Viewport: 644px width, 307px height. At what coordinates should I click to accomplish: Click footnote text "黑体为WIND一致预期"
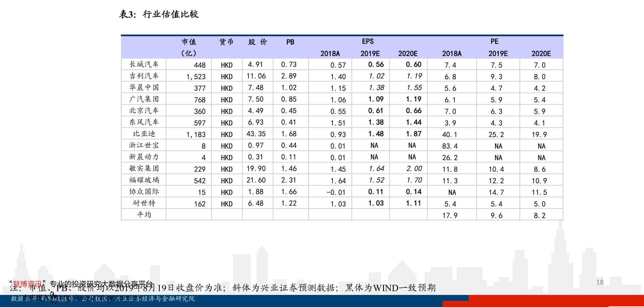pyautogui.click(x=391, y=288)
